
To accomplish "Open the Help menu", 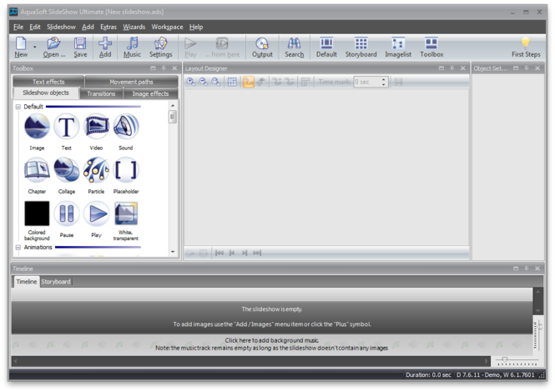I will click(196, 27).
